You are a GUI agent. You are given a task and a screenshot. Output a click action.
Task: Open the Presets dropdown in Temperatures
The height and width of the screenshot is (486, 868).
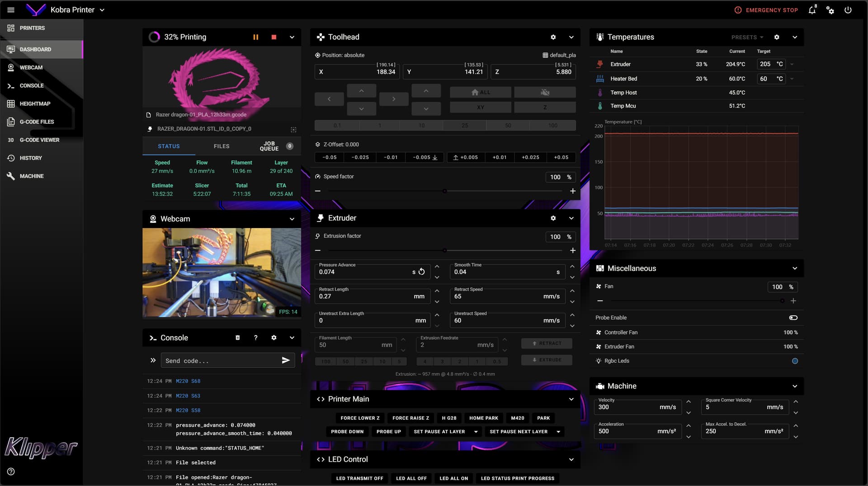(x=747, y=37)
